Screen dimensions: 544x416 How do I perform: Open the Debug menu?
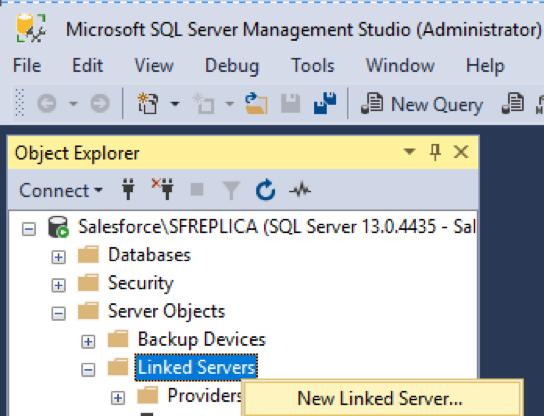(232, 66)
